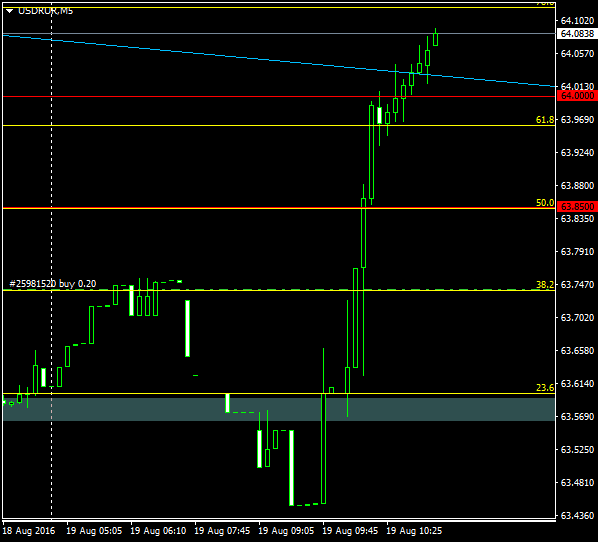Select the 61.8 Fibonacci level label
Viewport: 598px width, 542px height.
pos(545,120)
